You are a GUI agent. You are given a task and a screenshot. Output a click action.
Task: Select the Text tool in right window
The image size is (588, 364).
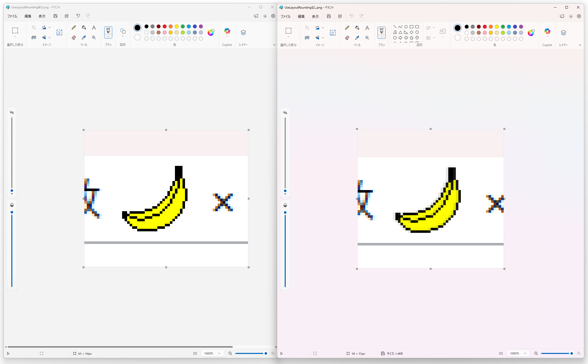[367, 28]
